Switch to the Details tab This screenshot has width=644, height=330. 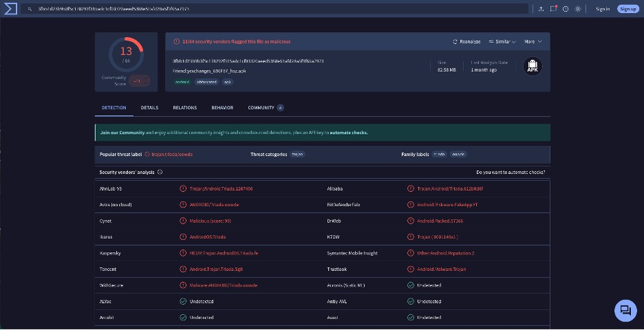[x=149, y=108]
